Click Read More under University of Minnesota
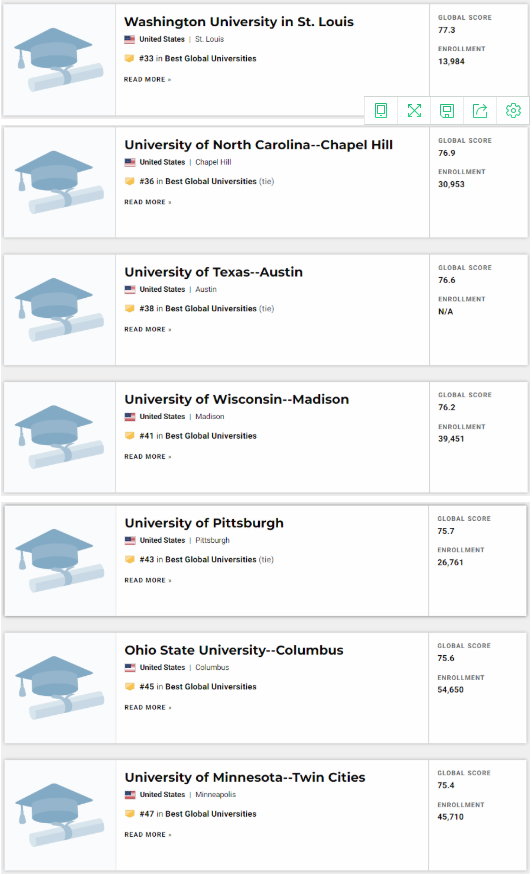 click(x=148, y=835)
